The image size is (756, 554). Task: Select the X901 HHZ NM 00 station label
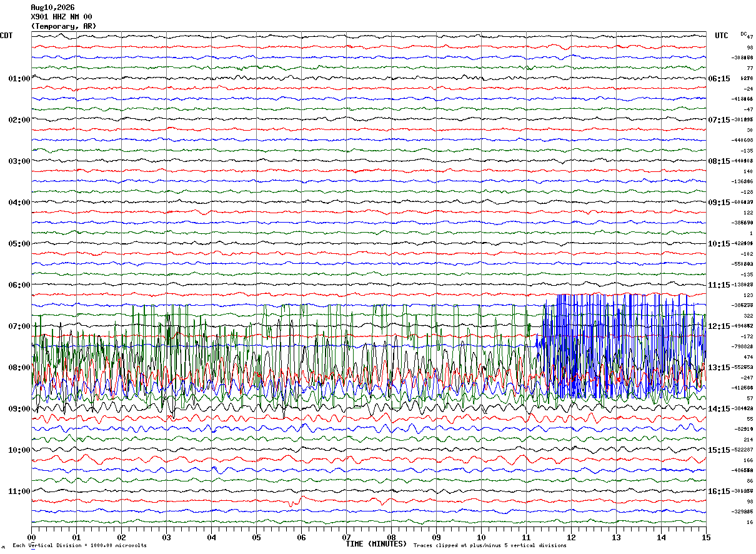61,17
